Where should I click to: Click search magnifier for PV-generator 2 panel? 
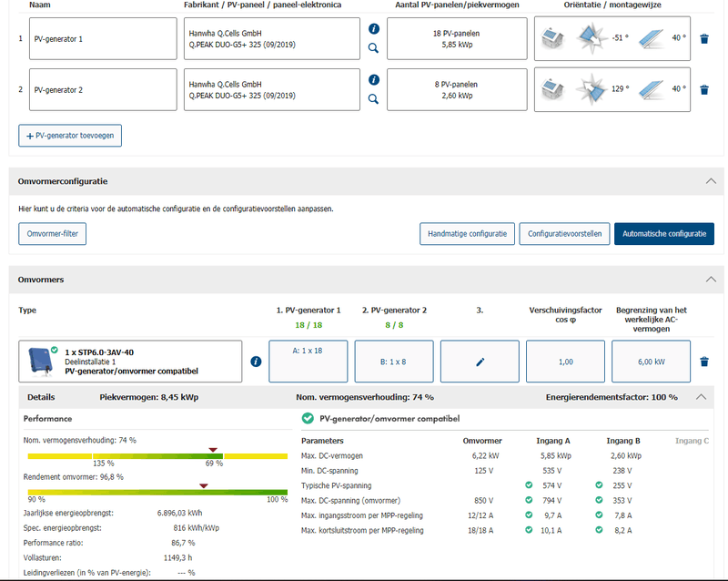tap(373, 98)
